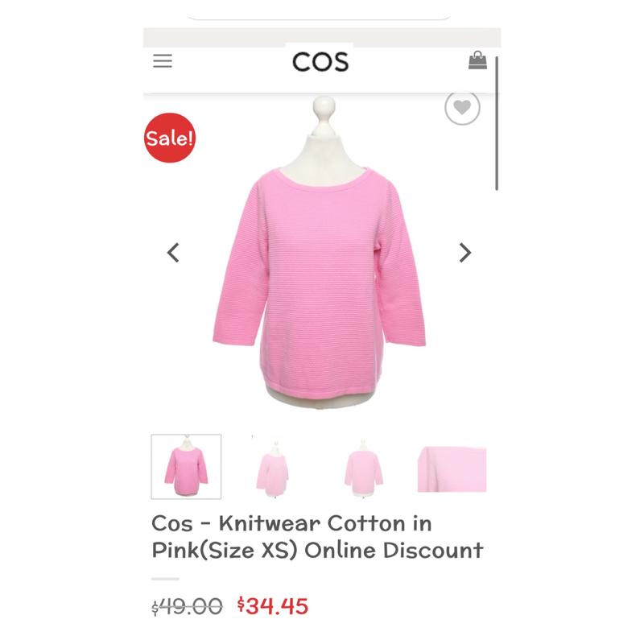
Task: Click the vertical page scrollbar
Action: pyautogui.click(x=497, y=123)
